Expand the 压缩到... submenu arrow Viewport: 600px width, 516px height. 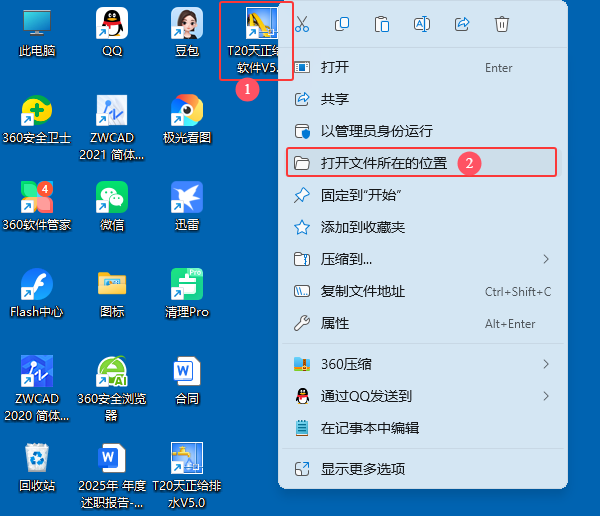click(546, 260)
